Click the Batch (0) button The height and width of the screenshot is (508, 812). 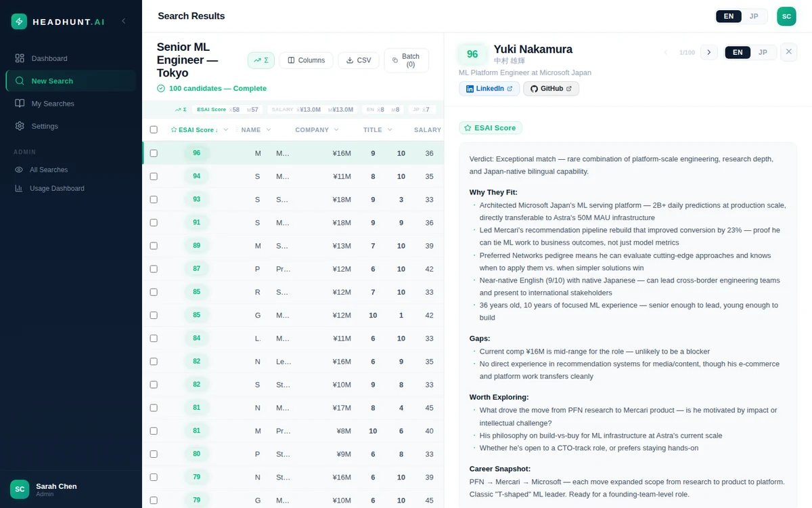[406, 60]
